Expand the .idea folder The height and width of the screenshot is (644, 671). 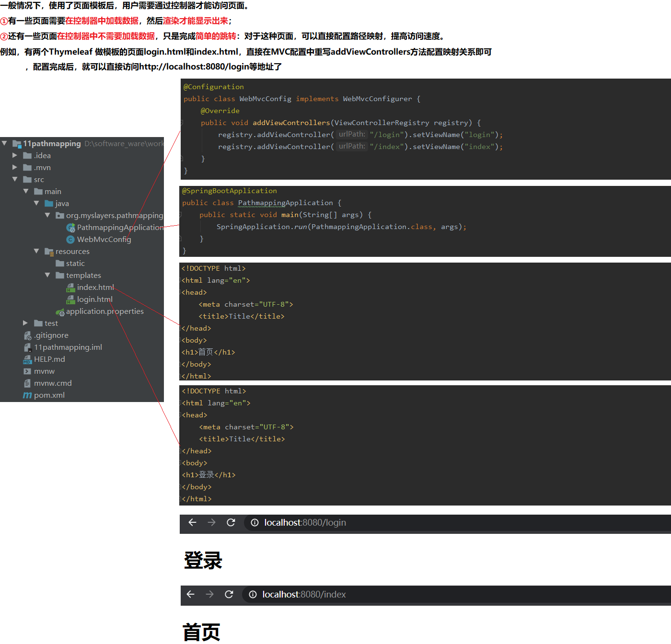pyautogui.click(x=15, y=155)
